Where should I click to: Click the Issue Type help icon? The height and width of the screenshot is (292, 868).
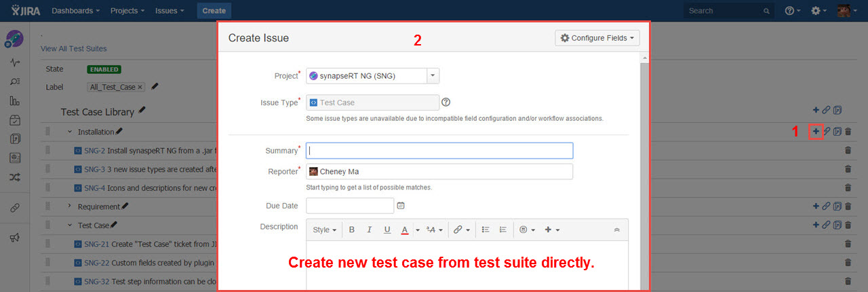click(x=446, y=103)
